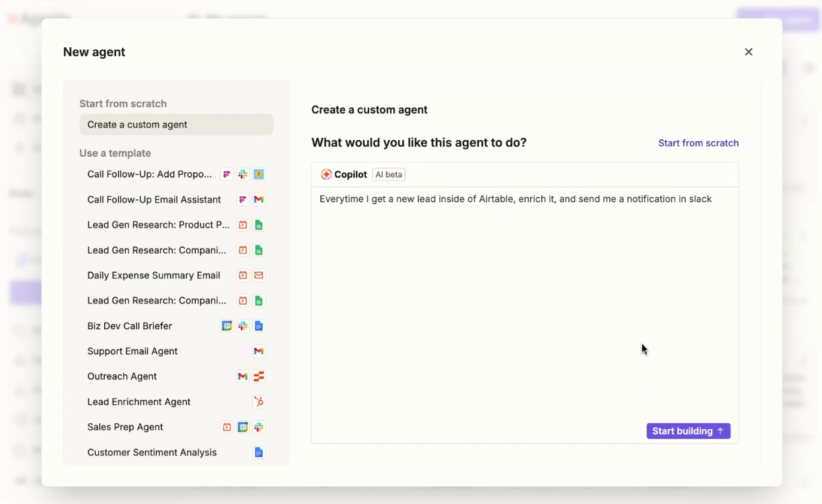Click the Start from scratch link

click(698, 142)
